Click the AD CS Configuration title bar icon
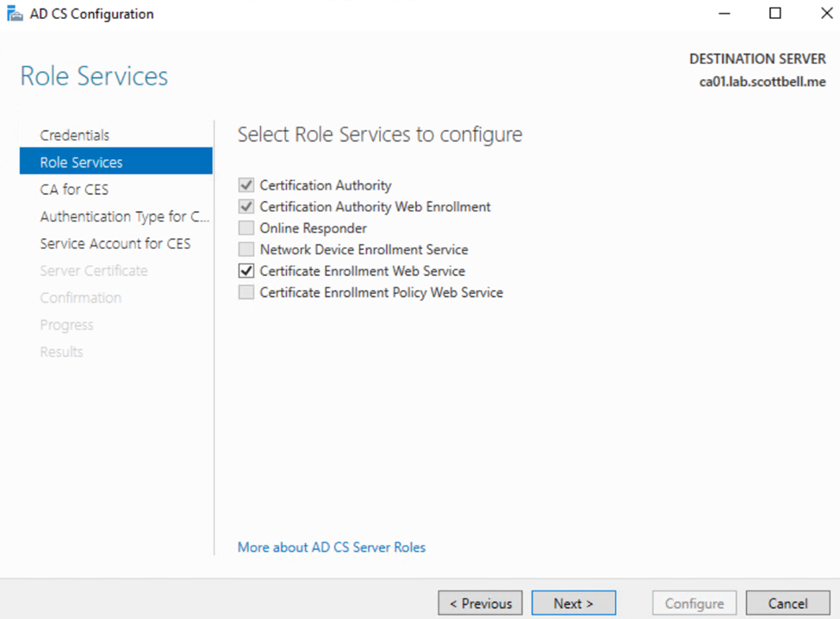This screenshot has height=619, width=840. coord(15,14)
